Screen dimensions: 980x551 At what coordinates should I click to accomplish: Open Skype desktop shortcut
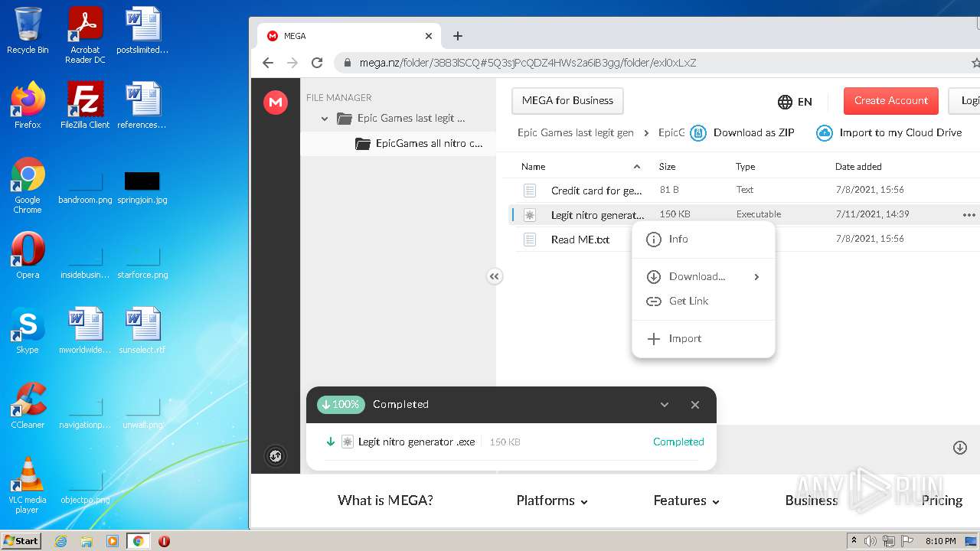coord(28,331)
